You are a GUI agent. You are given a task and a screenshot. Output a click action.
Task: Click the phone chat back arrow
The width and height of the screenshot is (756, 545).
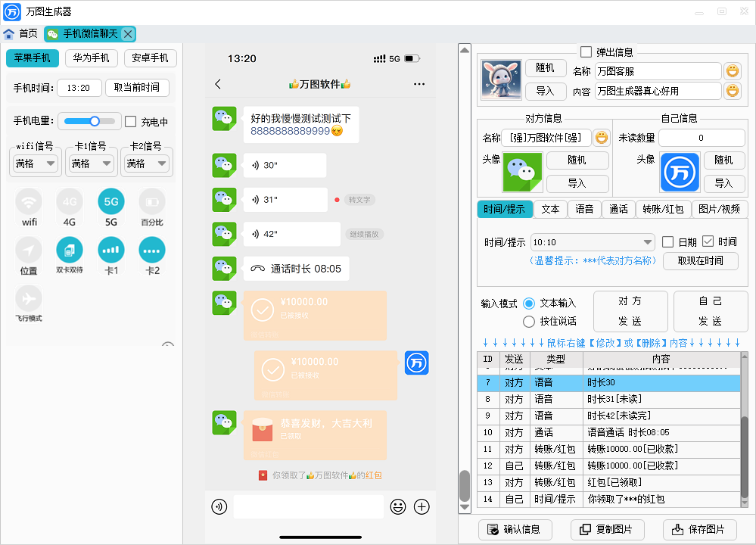(218, 85)
